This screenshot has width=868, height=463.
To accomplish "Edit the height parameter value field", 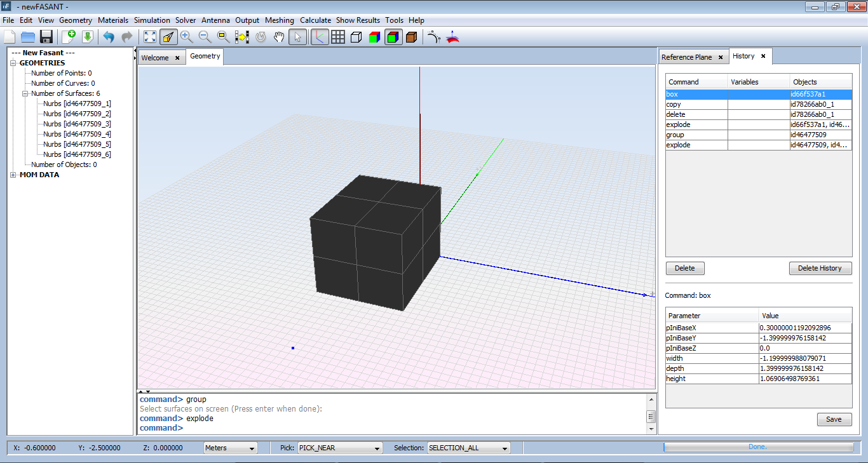I will click(x=804, y=379).
